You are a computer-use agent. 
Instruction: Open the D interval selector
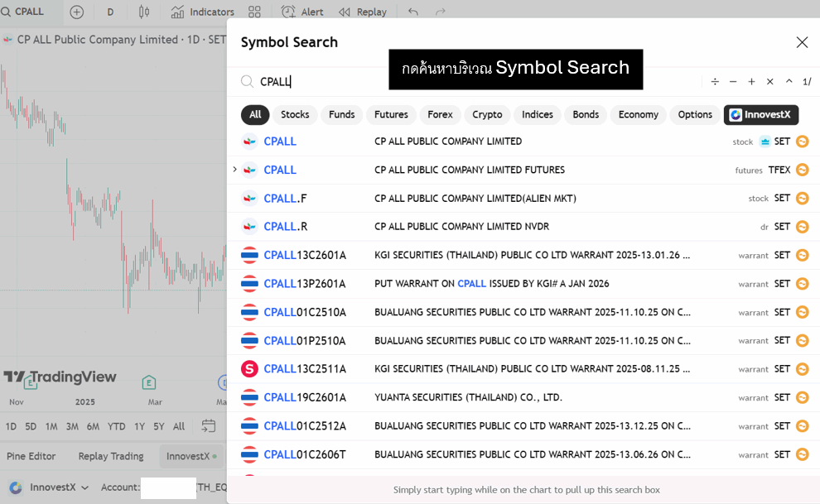110,12
